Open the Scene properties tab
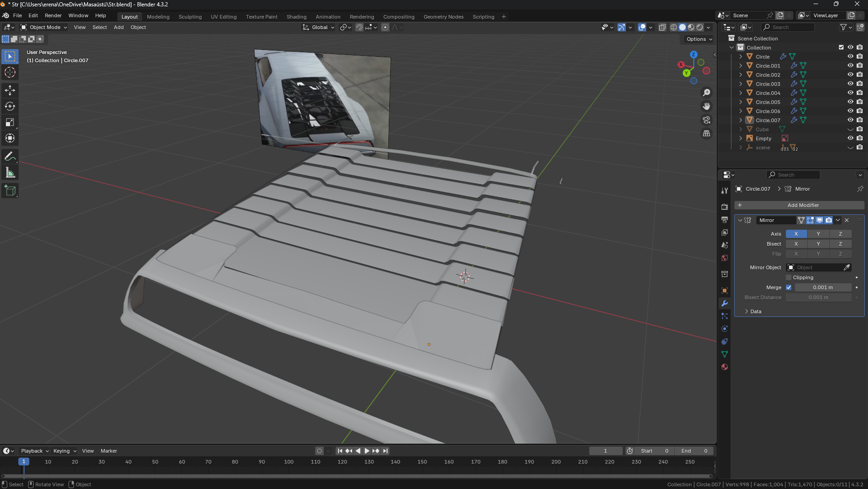This screenshot has width=868, height=489. pyautogui.click(x=725, y=245)
